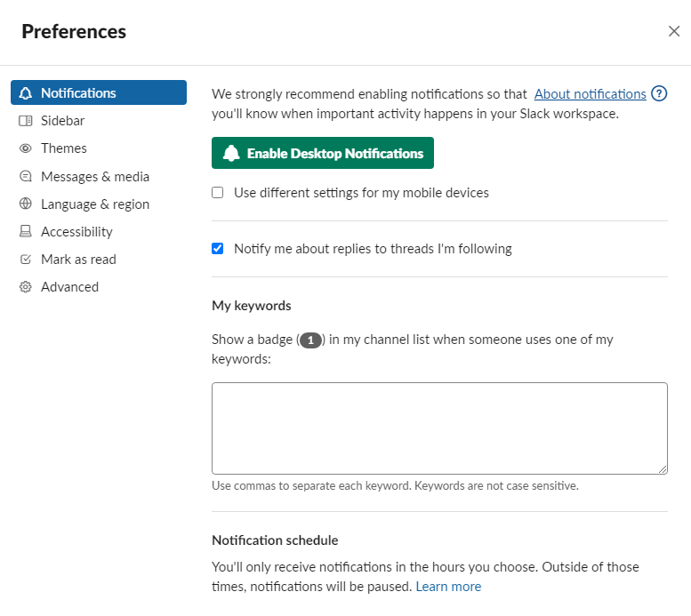Open the About notifications link
691x616 pixels.
tap(590, 94)
